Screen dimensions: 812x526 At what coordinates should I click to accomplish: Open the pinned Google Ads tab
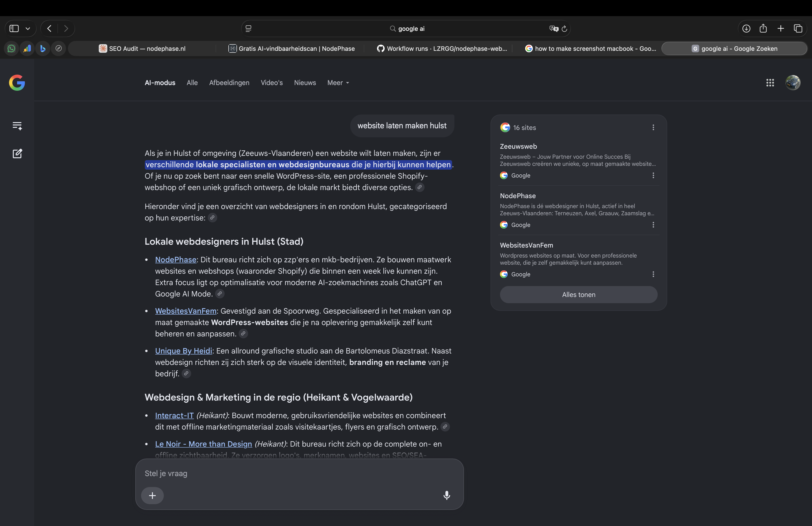point(27,48)
